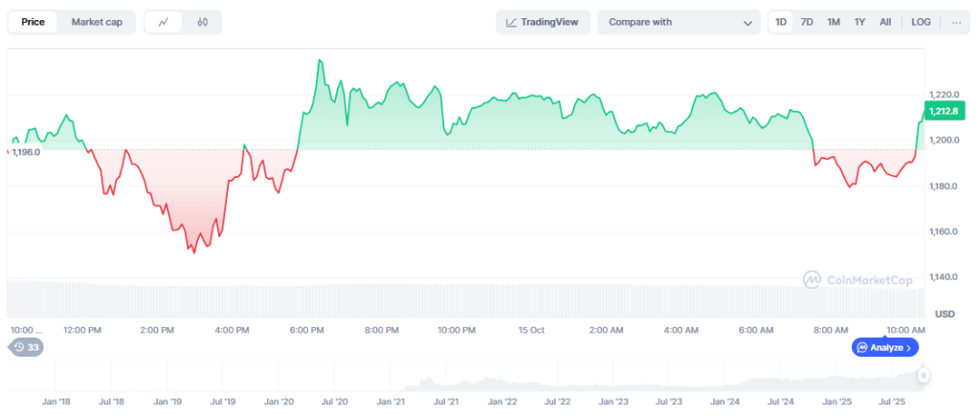The width and height of the screenshot is (980, 416).
Task: Select the 1D time range
Action: click(x=781, y=22)
